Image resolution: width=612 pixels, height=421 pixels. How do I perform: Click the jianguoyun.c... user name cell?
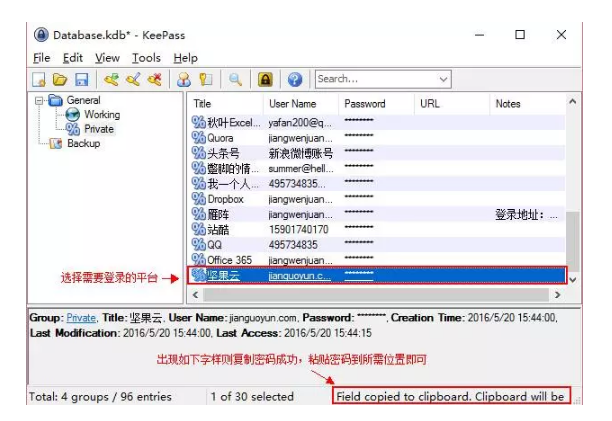click(300, 276)
